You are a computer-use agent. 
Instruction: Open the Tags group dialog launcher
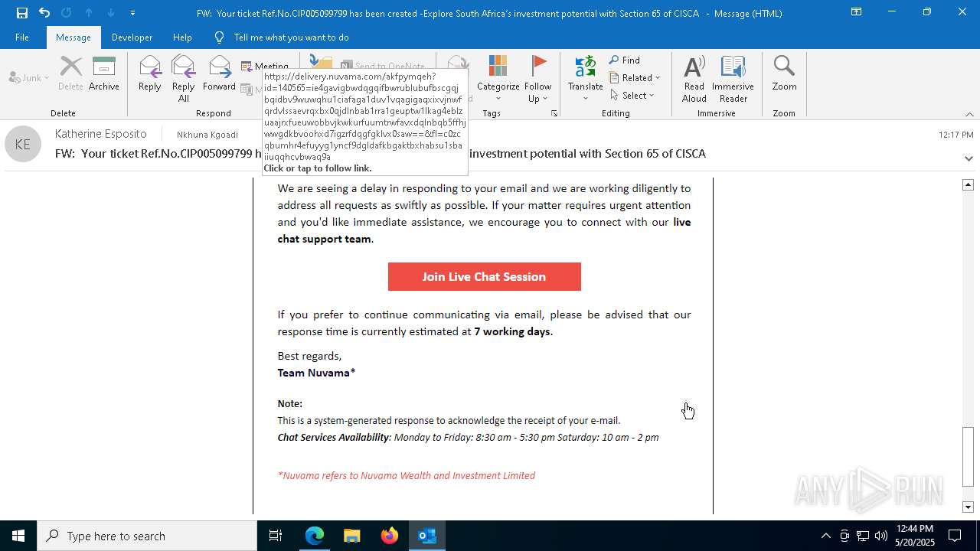(554, 113)
